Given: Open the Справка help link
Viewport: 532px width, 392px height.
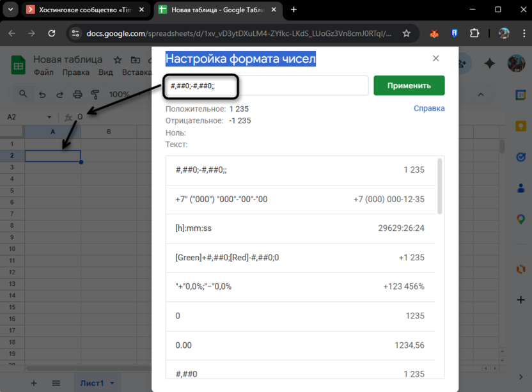Looking at the screenshot, I should 429,108.
